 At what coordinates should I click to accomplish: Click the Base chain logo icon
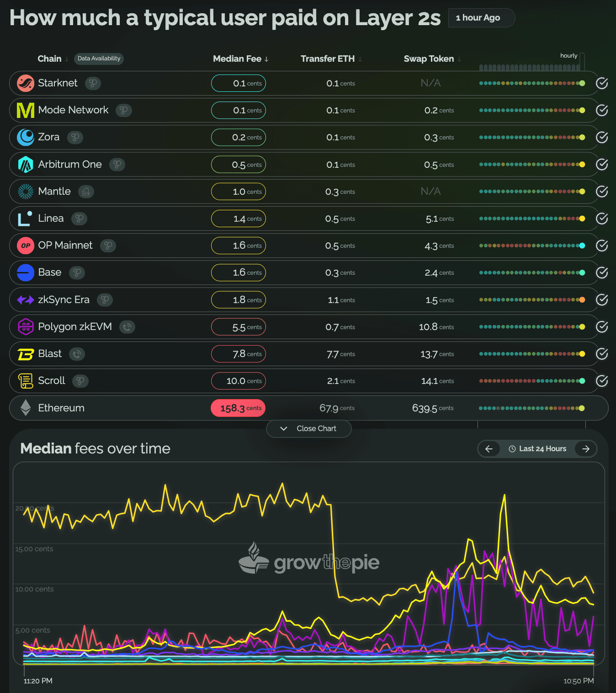tap(26, 272)
